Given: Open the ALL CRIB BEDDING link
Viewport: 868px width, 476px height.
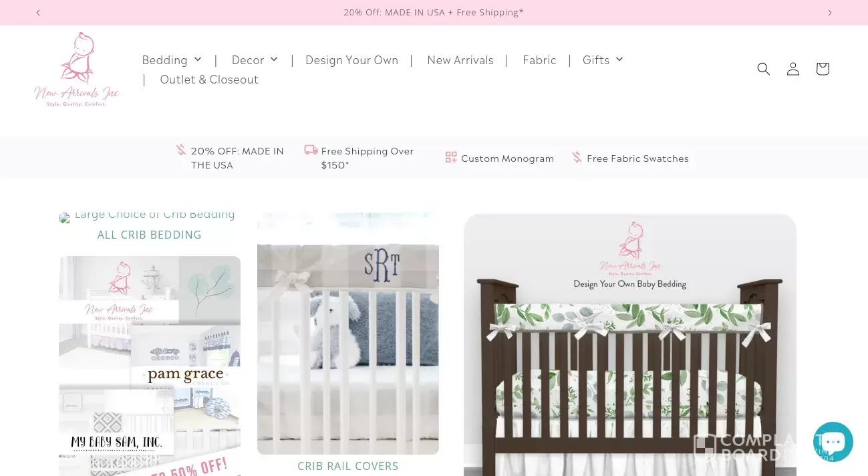Looking at the screenshot, I should tap(150, 235).
